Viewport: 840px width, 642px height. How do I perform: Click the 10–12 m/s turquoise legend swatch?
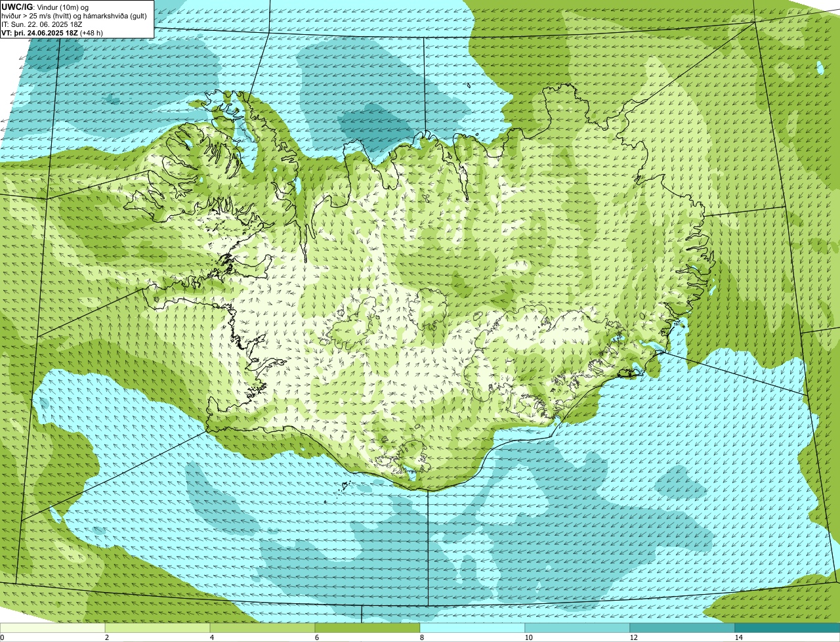(577, 628)
